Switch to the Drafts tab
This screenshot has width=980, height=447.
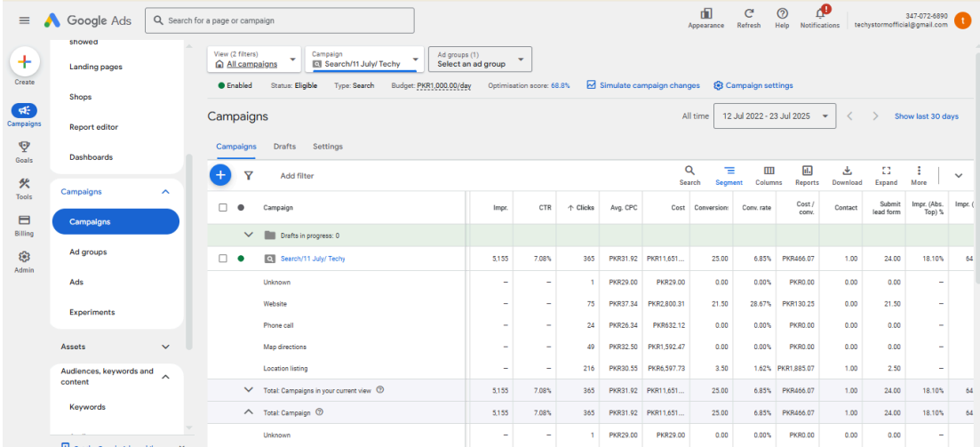pyautogui.click(x=284, y=147)
